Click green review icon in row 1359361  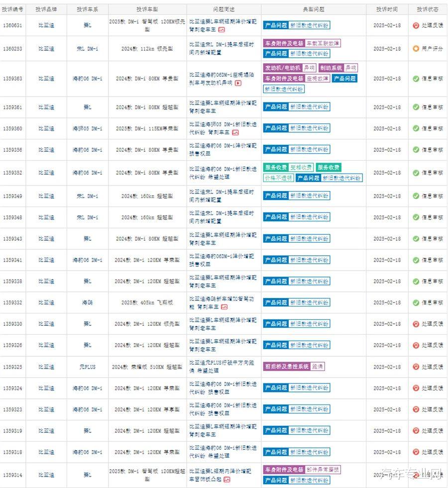(416, 107)
